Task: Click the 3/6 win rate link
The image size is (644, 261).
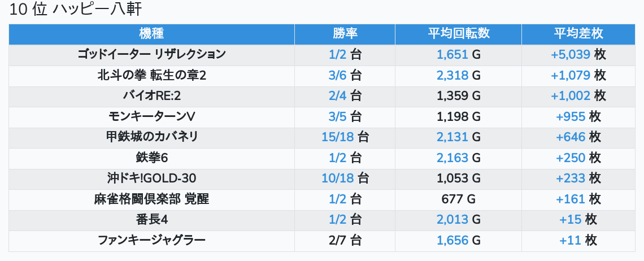Action: (x=338, y=75)
